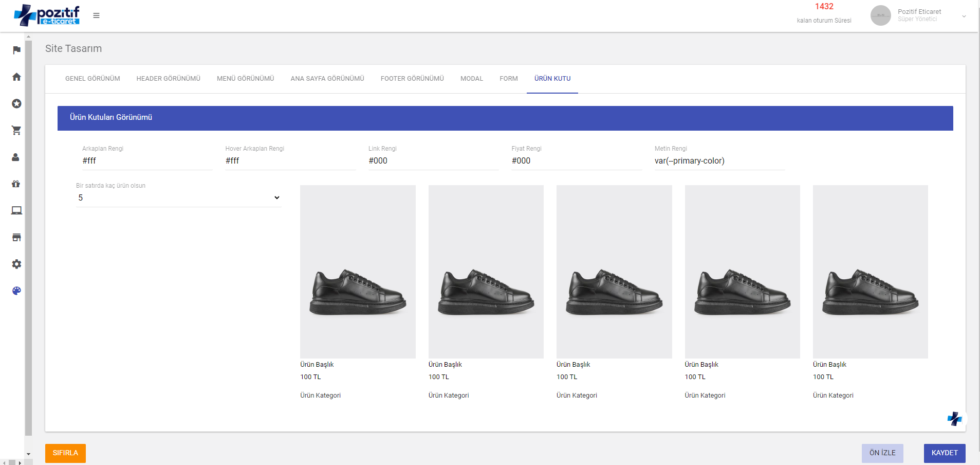Toggle the hamburger menu next to logo

click(96, 15)
